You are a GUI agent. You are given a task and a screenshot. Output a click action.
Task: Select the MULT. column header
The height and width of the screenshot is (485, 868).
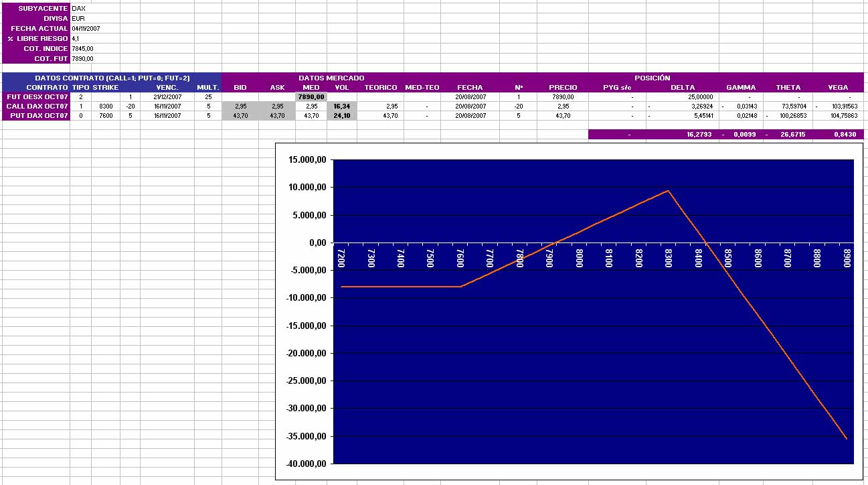[208, 87]
